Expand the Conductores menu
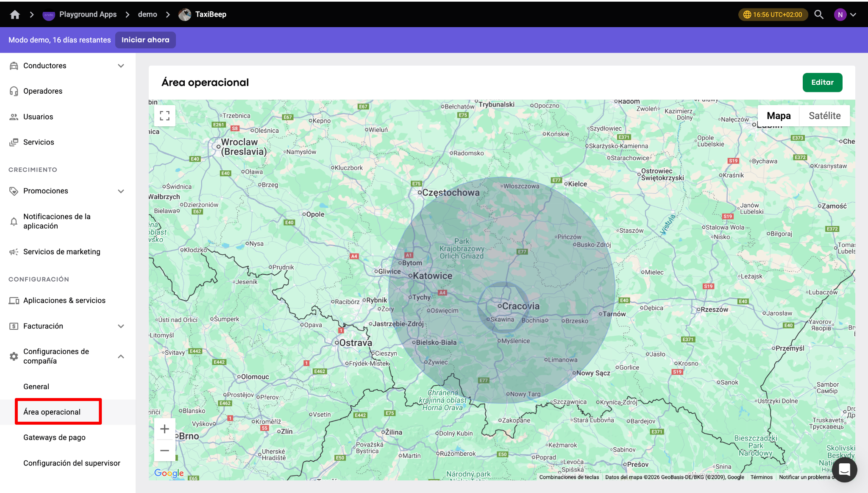868x493 pixels. point(121,66)
